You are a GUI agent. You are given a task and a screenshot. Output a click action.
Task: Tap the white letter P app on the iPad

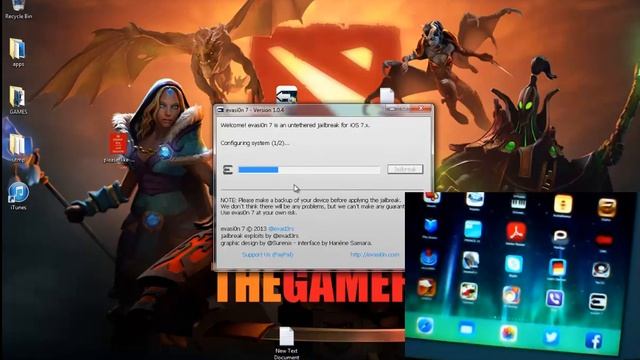click(x=560, y=236)
